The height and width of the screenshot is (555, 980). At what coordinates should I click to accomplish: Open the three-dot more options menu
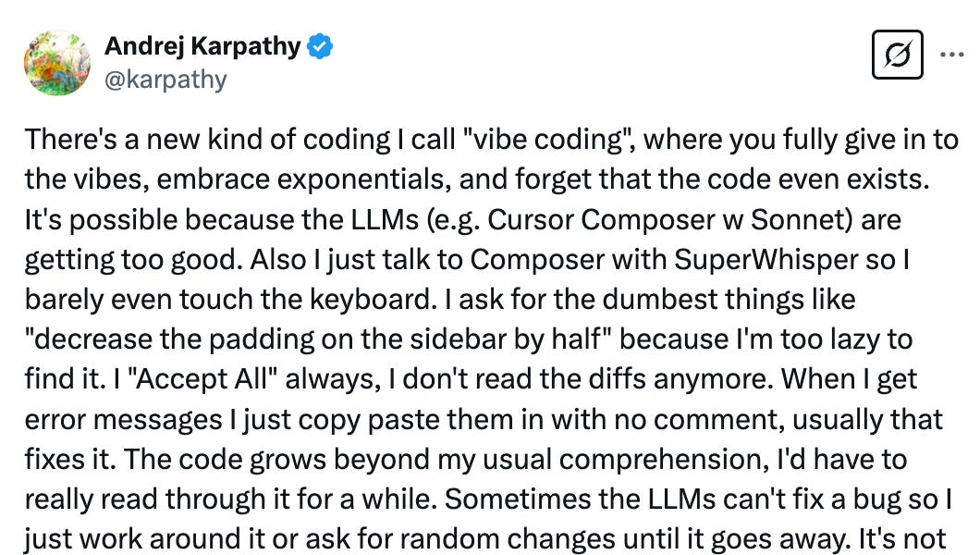pos(952,55)
